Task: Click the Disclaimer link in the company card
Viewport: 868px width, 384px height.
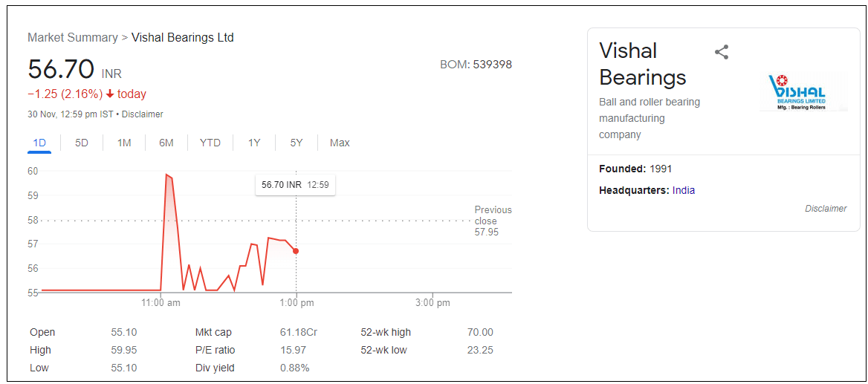Action: pos(826,209)
